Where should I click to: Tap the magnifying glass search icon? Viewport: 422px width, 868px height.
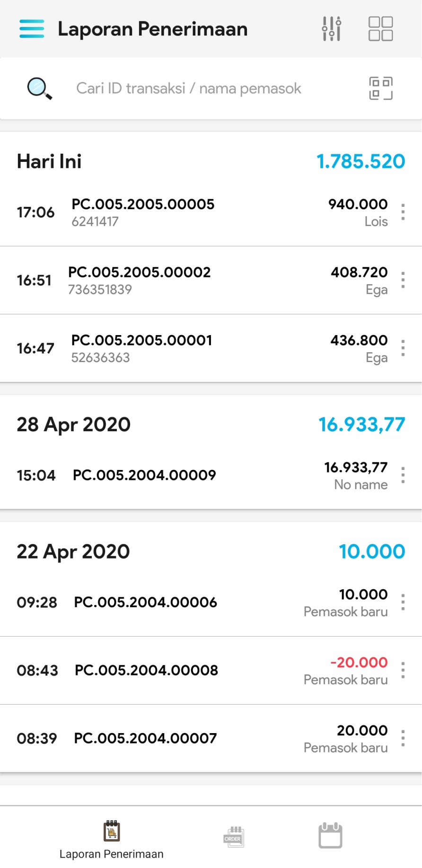click(39, 89)
